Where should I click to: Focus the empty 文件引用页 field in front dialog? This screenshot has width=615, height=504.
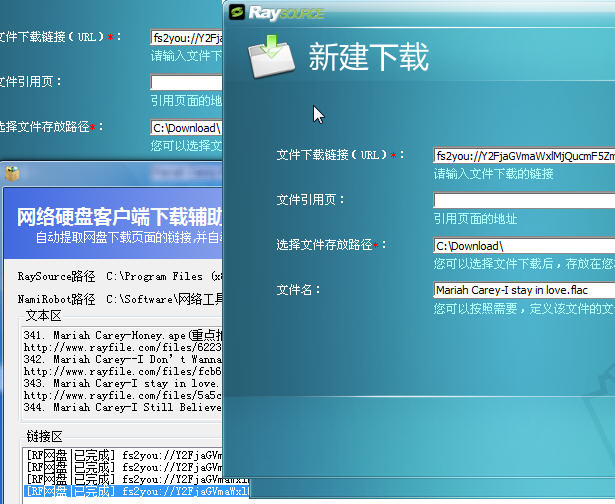tap(524, 200)
